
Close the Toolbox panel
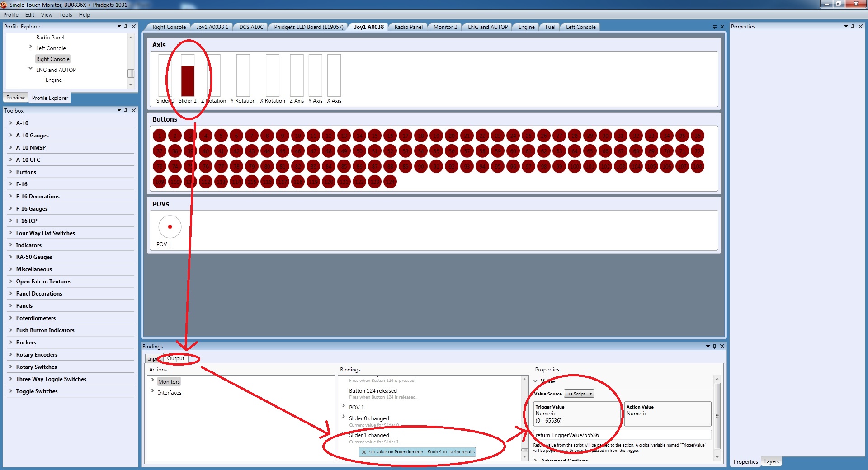pos(133,110)
